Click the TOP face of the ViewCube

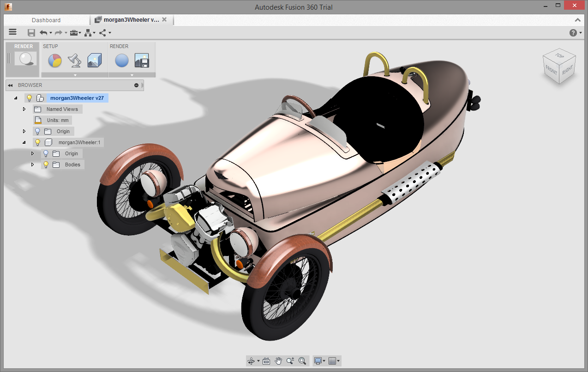point(559,55)
